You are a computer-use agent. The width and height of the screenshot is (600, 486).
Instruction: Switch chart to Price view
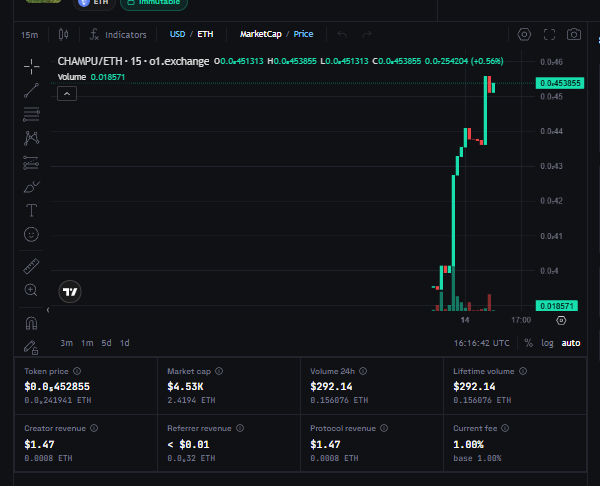click(303, 34)
